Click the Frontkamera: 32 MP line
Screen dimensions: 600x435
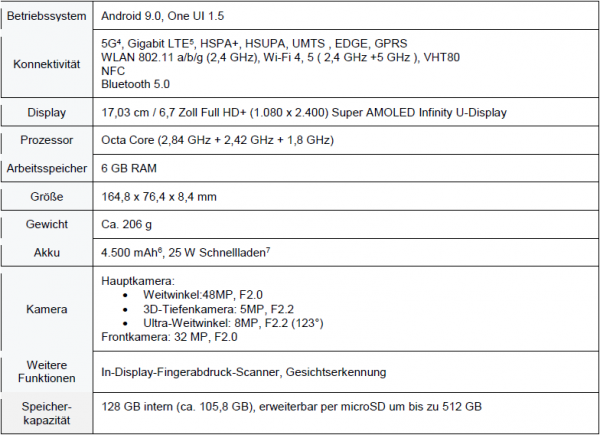tap(169, 337)
